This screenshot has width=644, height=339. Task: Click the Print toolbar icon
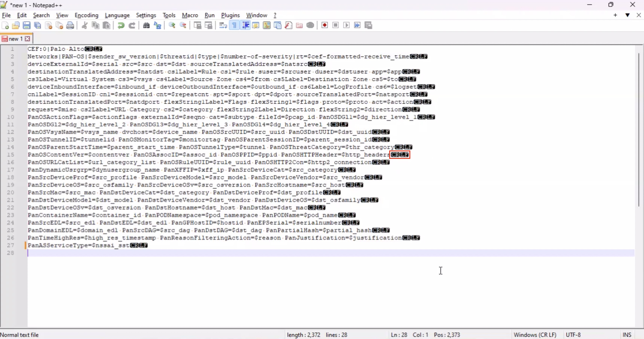(70, 25)
